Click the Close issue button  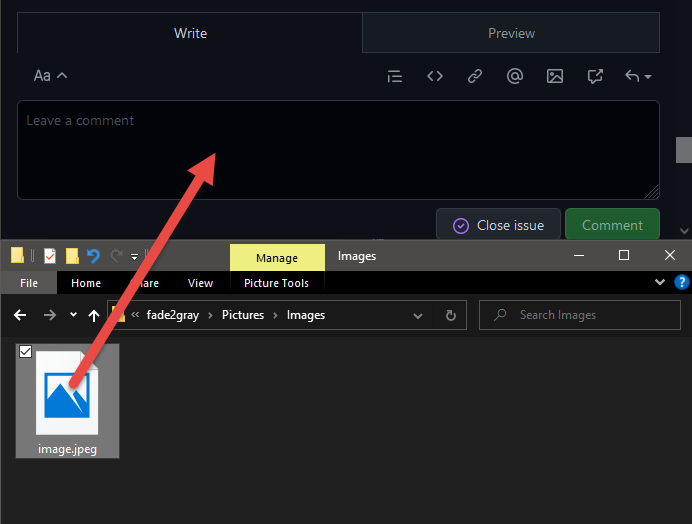click(498, 225)
